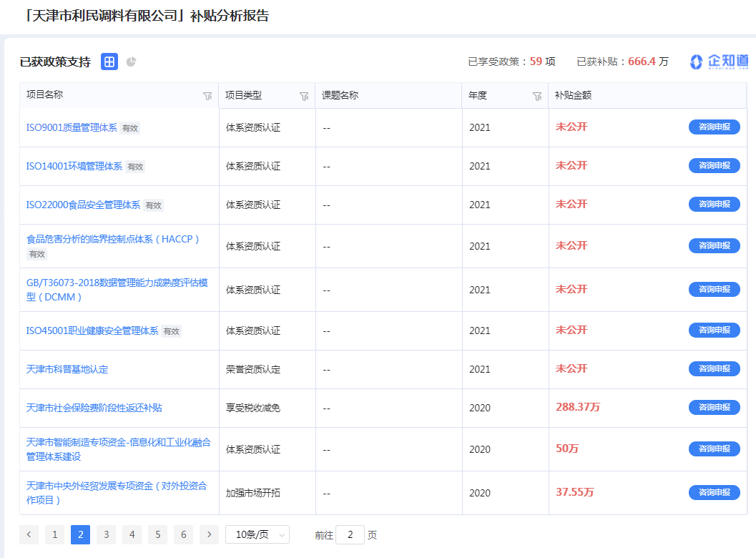
Task: Click the 已获补贴 666.4 万 total
Action: [622, 62]
